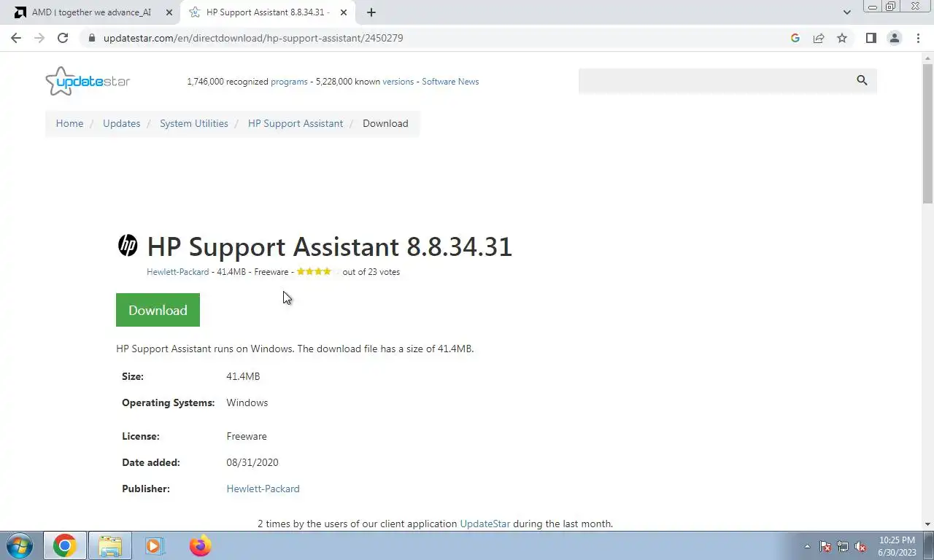Open Chrome from the taskbar
Image resolution: width=934 pixels, height=560 pixels.
64,545
